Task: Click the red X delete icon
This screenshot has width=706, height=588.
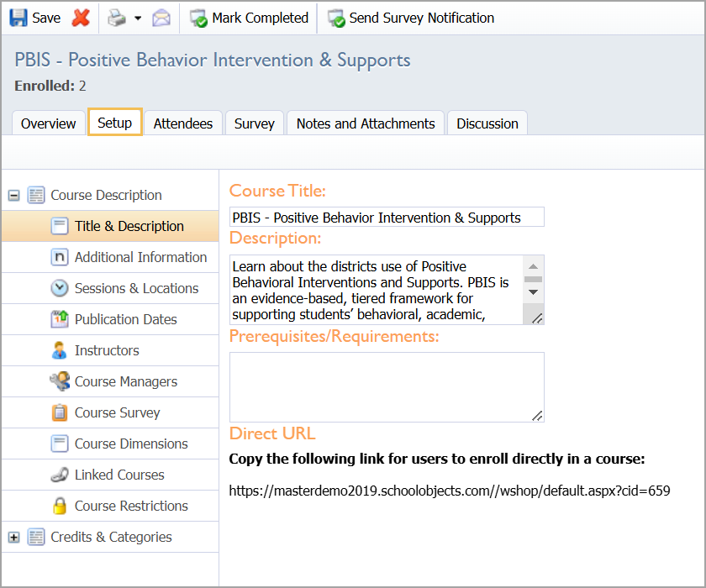Action: coord(81,18)
